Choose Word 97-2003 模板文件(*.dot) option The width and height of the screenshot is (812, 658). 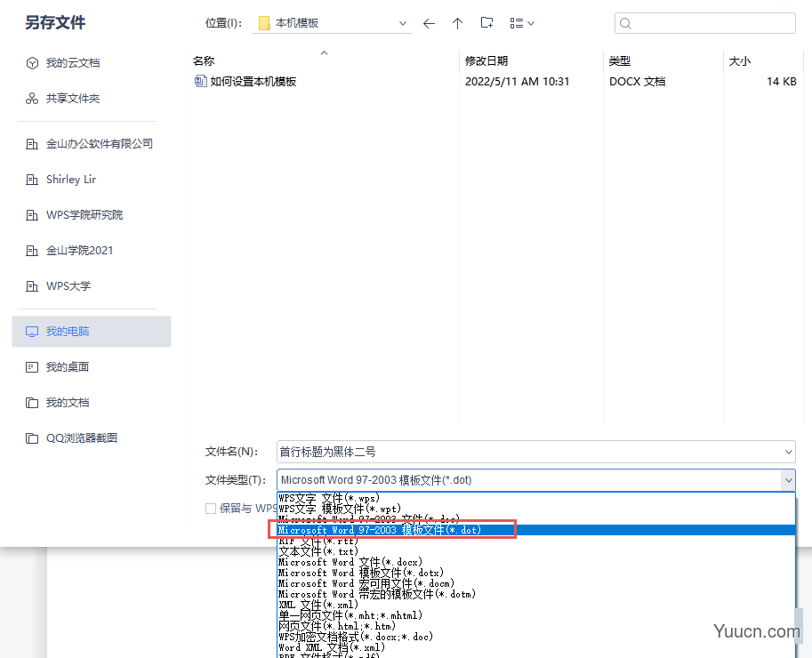(536, 530)
